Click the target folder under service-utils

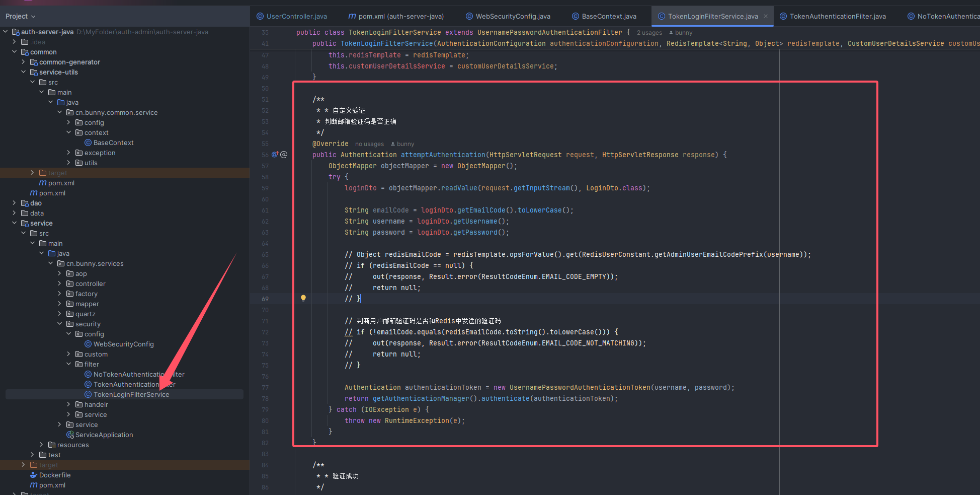57,173
